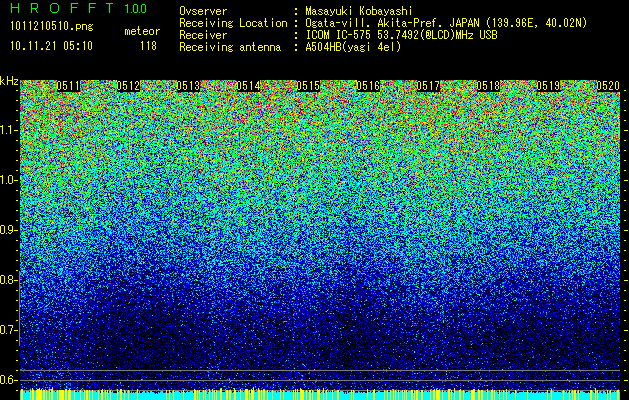Select the A504HB(yagi 4el) antenna text
This screenshot has height=400, width=629.
(x=353, y=47)
